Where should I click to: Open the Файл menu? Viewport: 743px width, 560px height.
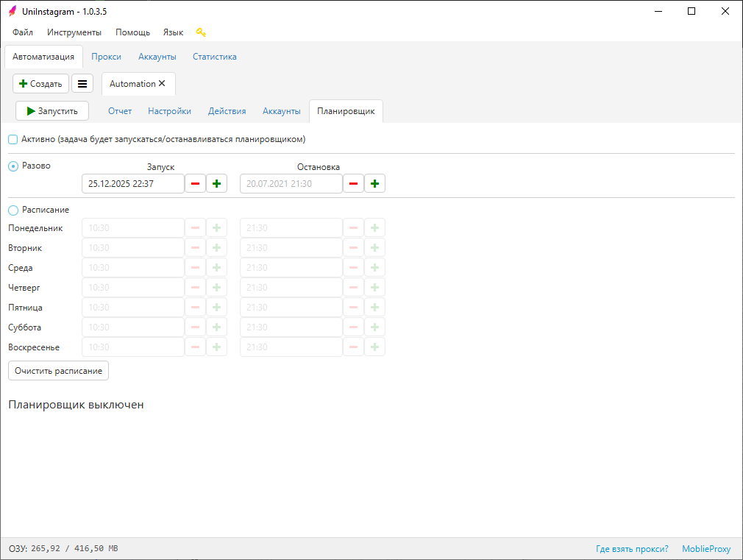coord(23,32)
